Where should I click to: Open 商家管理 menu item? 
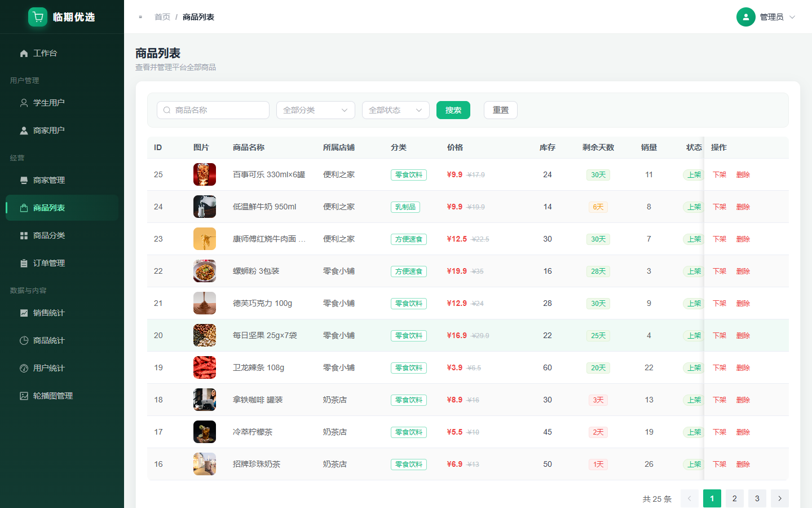62,180
